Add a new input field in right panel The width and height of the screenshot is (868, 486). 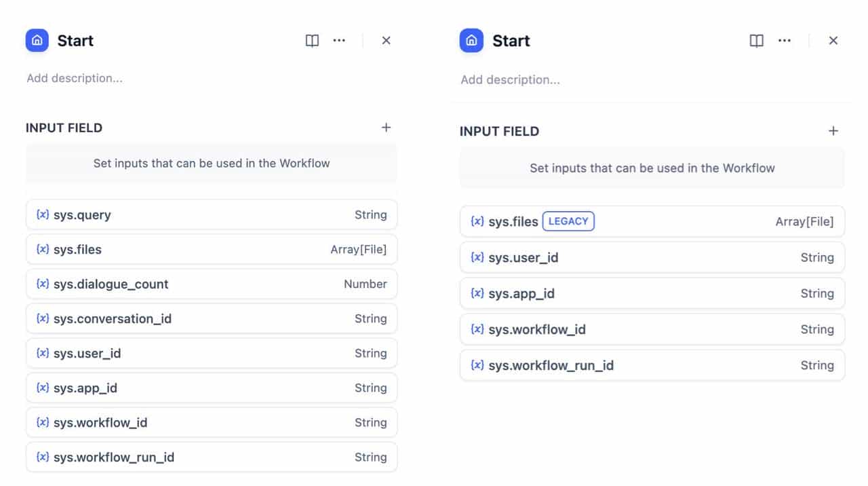[x=833, y=130]
